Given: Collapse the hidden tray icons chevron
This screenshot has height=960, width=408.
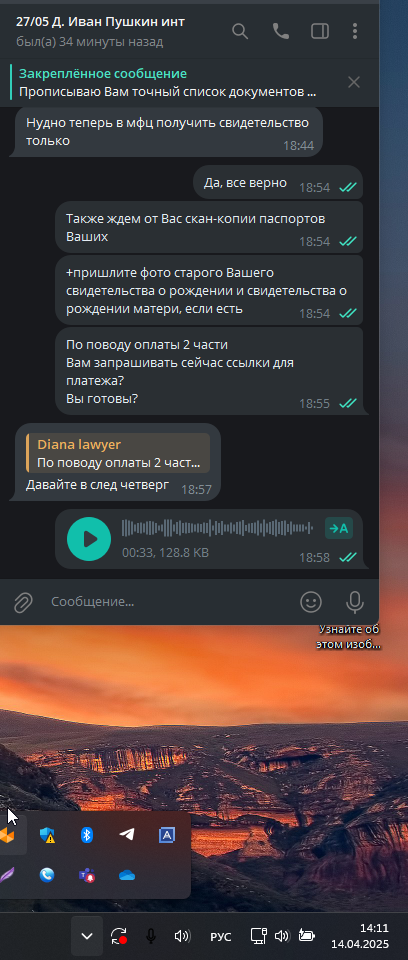Looking at the screenshot, I should point(87,936).
